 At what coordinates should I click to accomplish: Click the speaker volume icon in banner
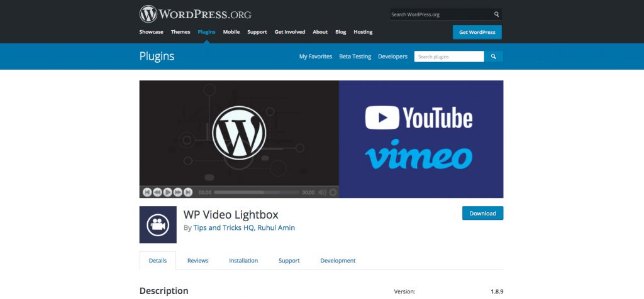[x=323, y=192]
